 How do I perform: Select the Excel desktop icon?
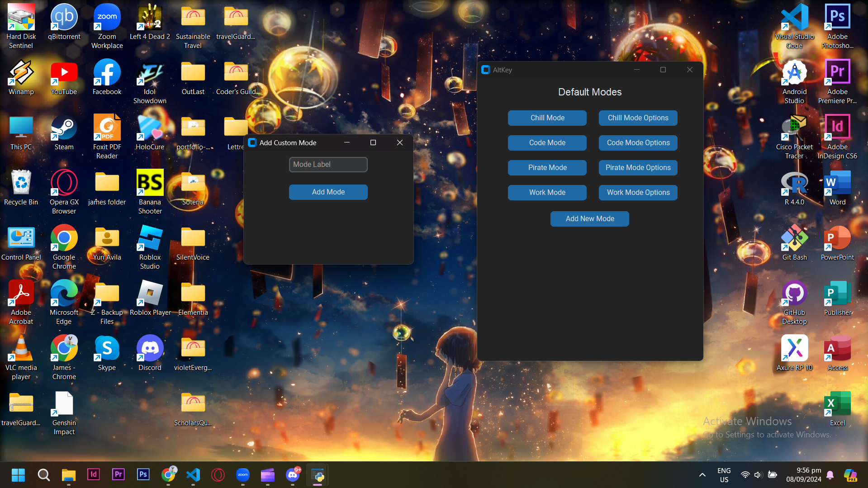[x=838, y=408]
